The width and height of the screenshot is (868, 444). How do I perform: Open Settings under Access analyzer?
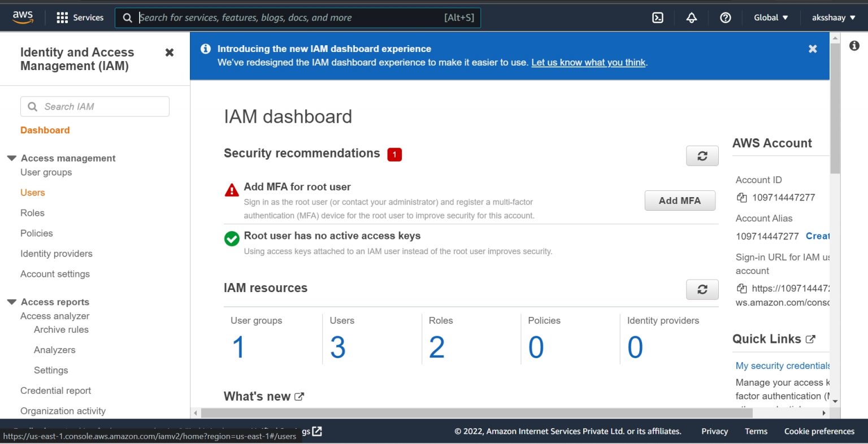click(x=51, y=370)
